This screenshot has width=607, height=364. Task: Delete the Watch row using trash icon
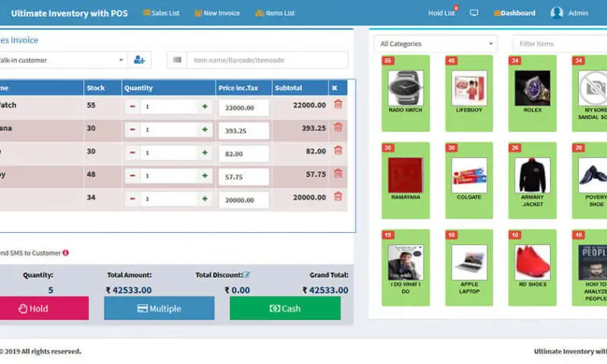(338, 105)
